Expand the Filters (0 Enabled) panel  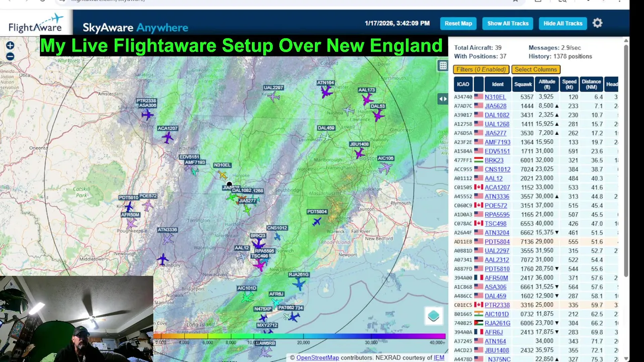(481, 69)
